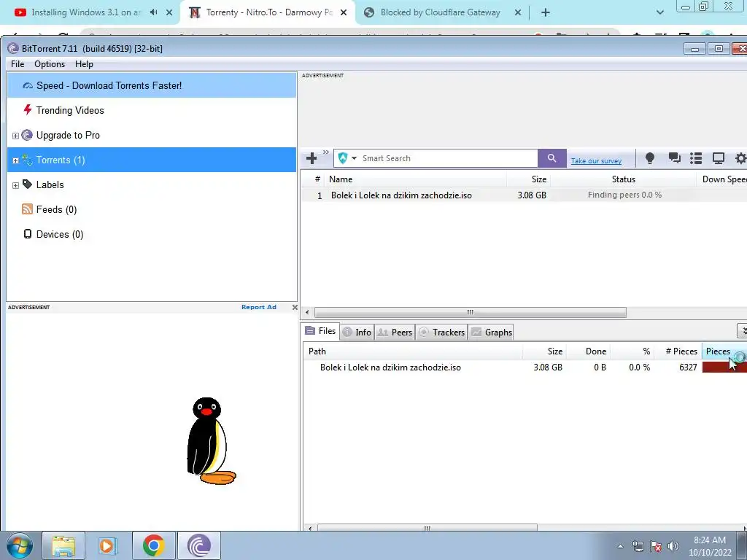Click the Report Ad link
The height and width of the screenshot is (560, 747).
tap(259, 307)
